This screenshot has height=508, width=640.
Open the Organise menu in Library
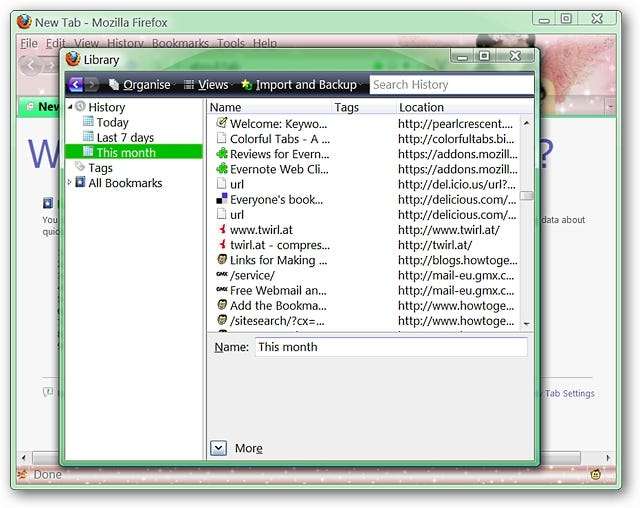(x=140, y=84)
